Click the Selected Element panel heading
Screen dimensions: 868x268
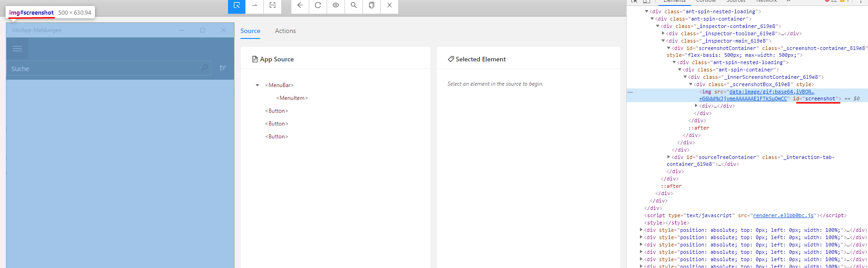coord(477,59)
